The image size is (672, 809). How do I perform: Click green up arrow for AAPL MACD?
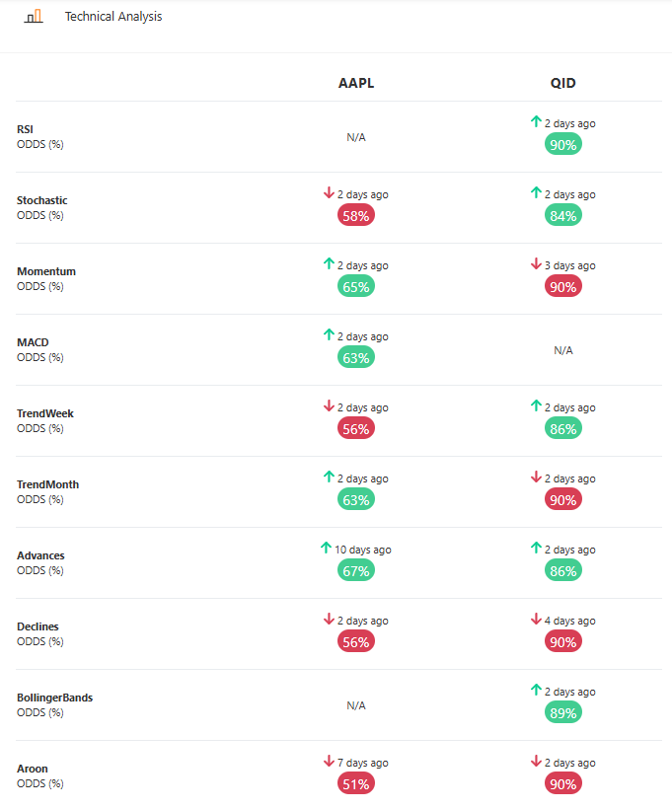click(x=329, y=334)
